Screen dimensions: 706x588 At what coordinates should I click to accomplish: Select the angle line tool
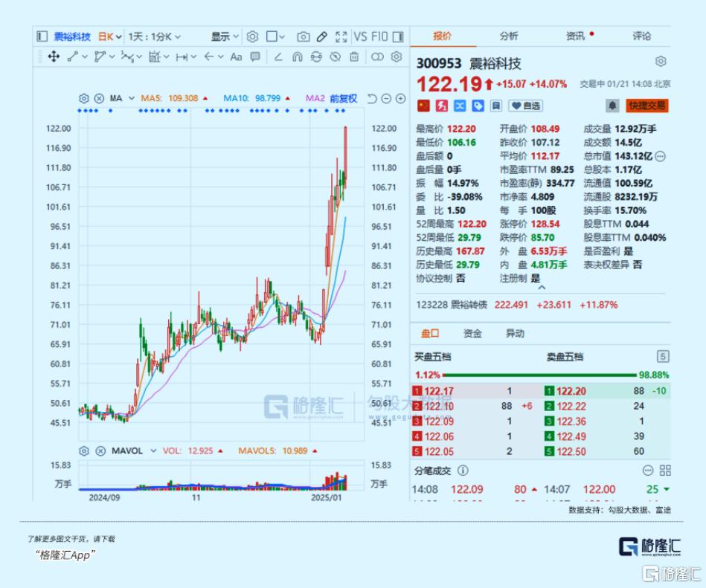click(x=278, y=56)
